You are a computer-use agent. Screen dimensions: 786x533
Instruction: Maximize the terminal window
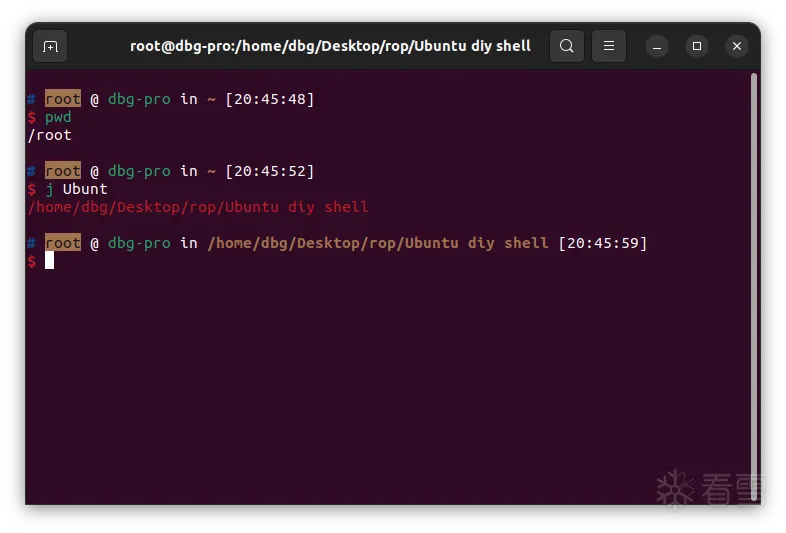(697, 46)
